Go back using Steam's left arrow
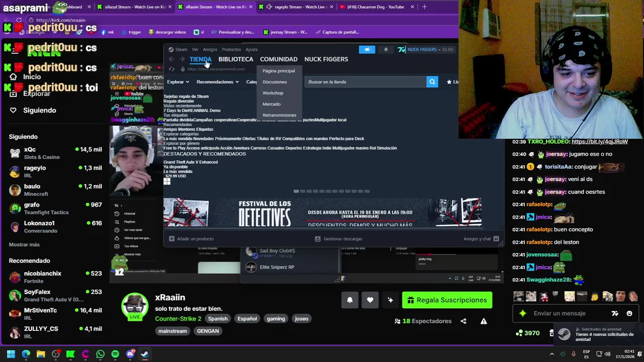This screenshot has height=362, width=644. (x=171, y=59)
